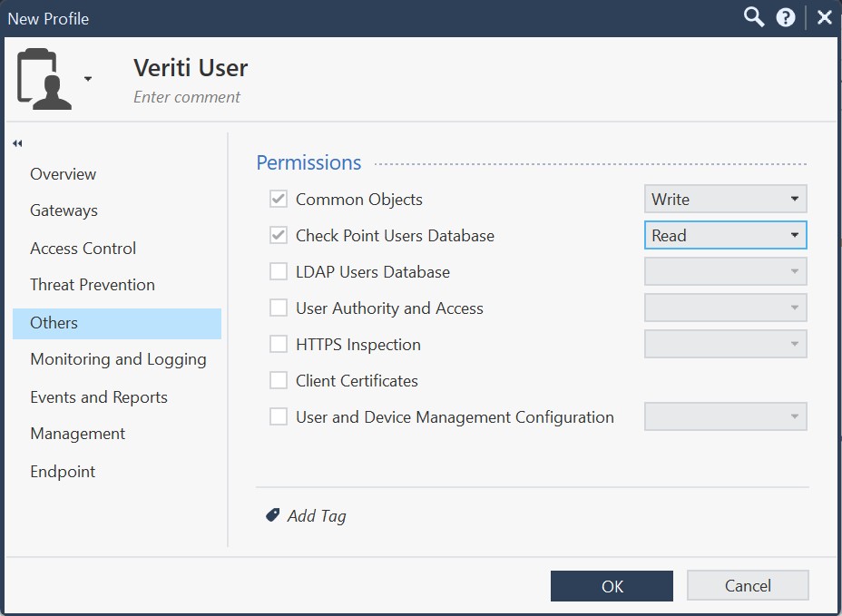
Task: Go to Monitoring and Logging section
Action: coord(118,359)
